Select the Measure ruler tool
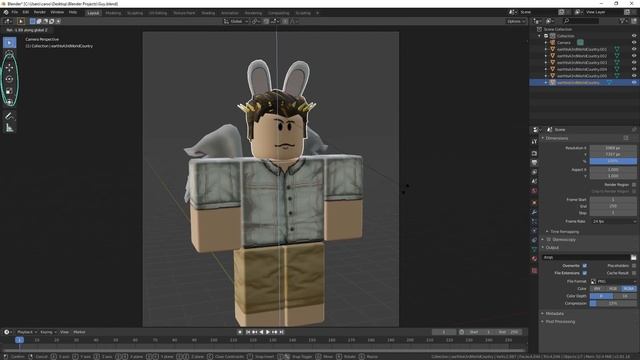This screenshot has height=360, width=640. 9,128
